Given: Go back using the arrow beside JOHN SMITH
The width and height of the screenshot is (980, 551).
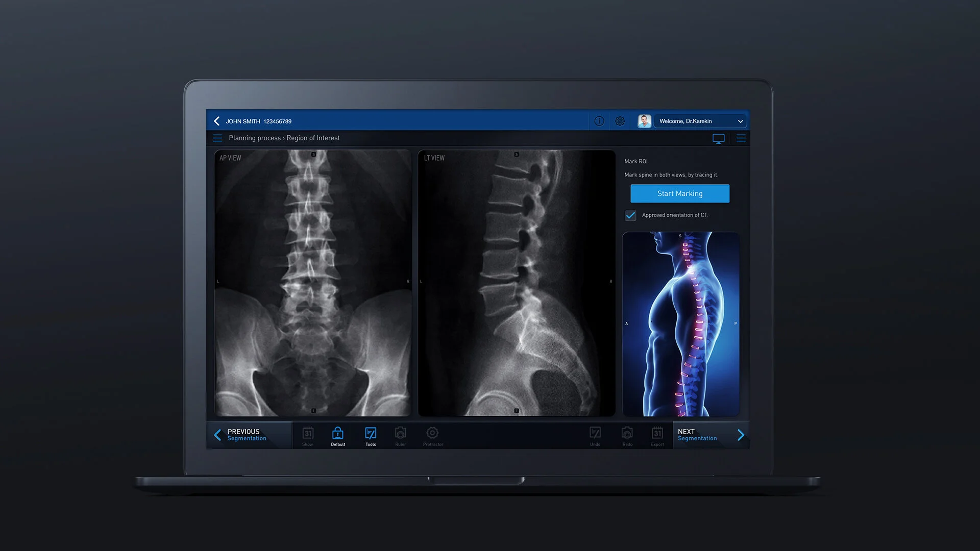Looking at the screenshot, I should click(x=217, y=121).
